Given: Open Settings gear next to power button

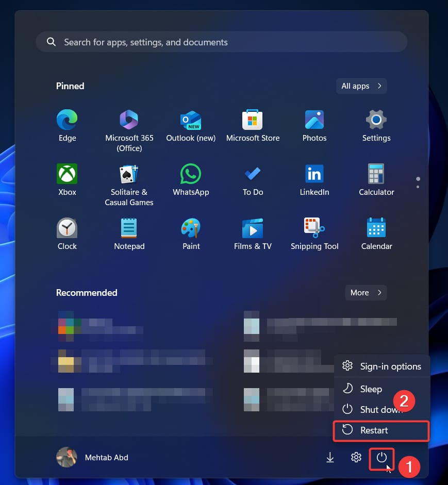Looking at the screenshot, I should click(x=356, y=457).
